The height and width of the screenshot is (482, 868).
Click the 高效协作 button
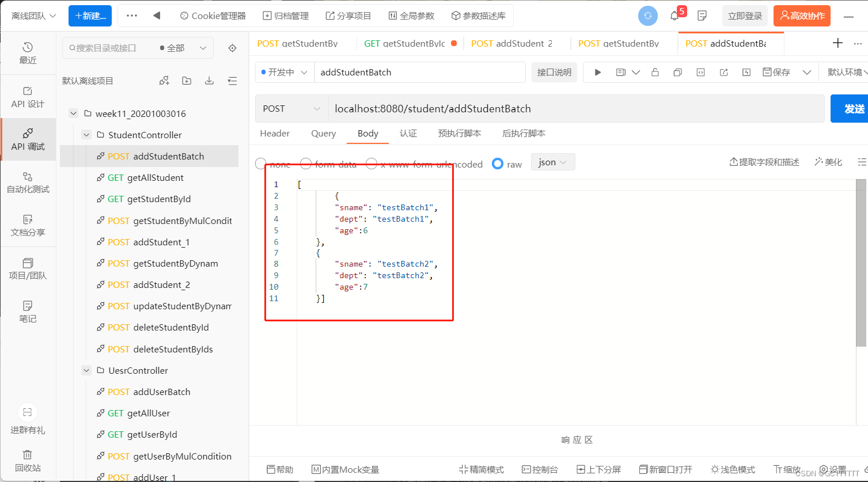click(802, 16)
